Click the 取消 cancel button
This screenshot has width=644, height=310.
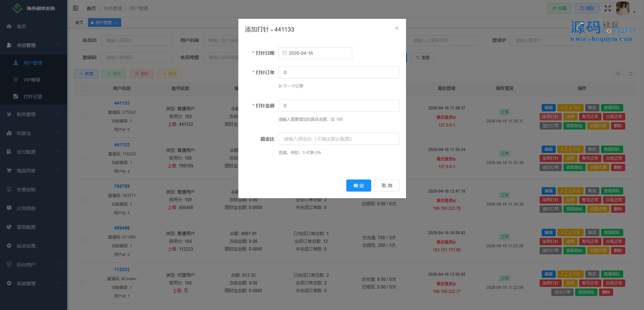coord(387,186)
